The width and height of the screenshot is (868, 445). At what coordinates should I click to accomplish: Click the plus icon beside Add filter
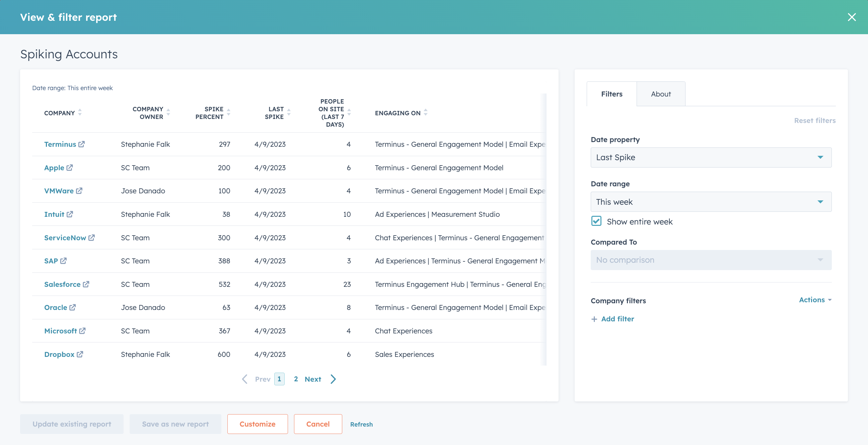[594, 319]
